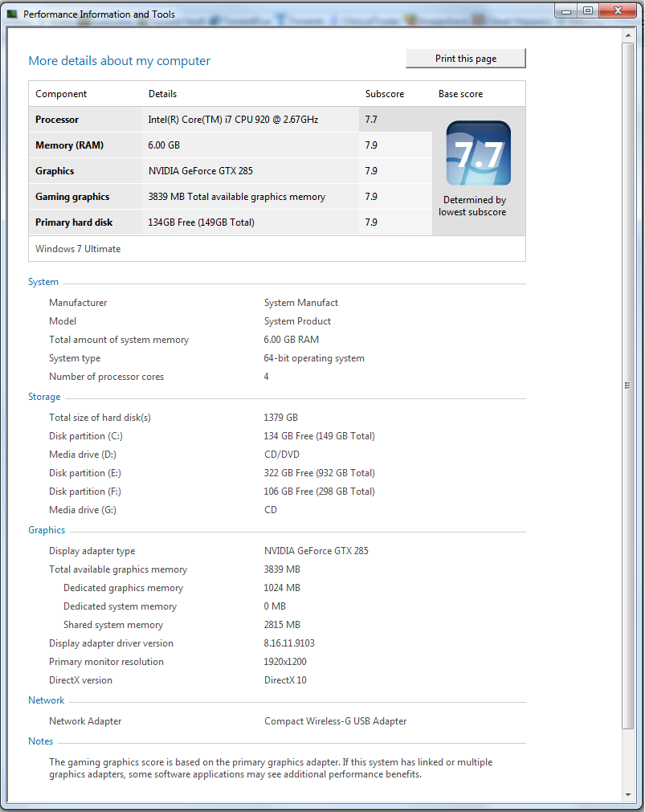Screen dimensions: 645x812
Task: Click the Print this page button
Action: click(466, 59)
